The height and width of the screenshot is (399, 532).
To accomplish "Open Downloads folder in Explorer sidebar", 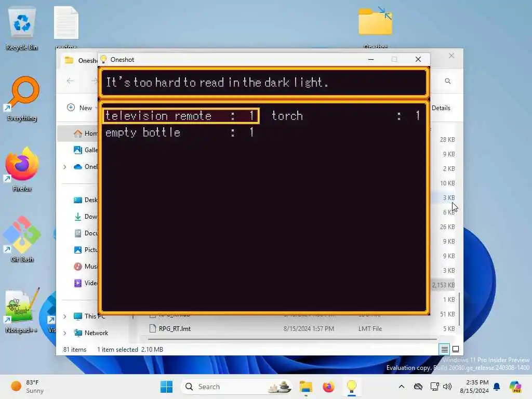I will tap(86, 217).
